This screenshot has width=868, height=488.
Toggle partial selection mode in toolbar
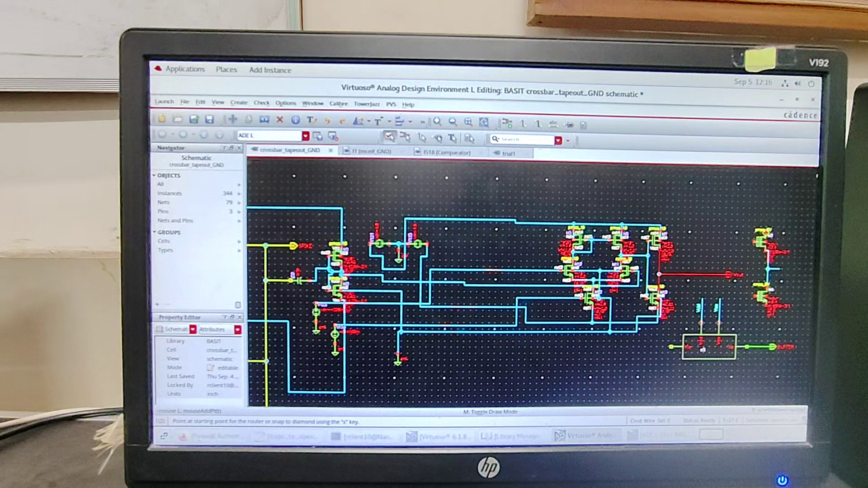[x=406, y=136]
